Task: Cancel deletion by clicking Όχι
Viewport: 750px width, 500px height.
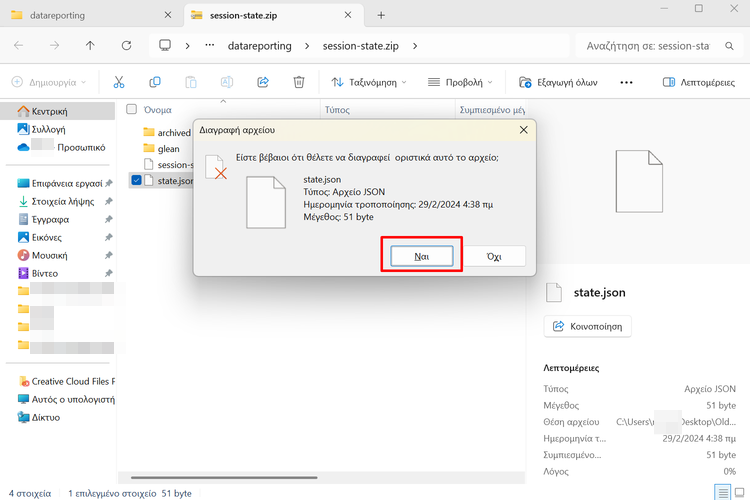Action: [x=493, y=256]
